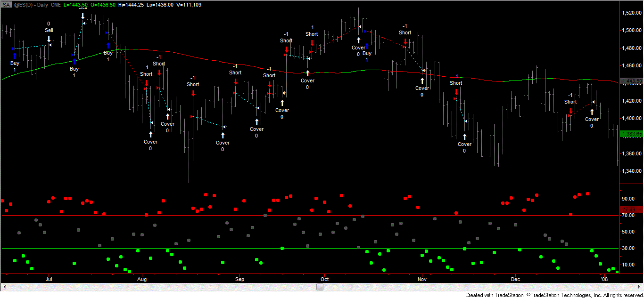Click the Cover 0 arrow at start of November

coord(422,81)
